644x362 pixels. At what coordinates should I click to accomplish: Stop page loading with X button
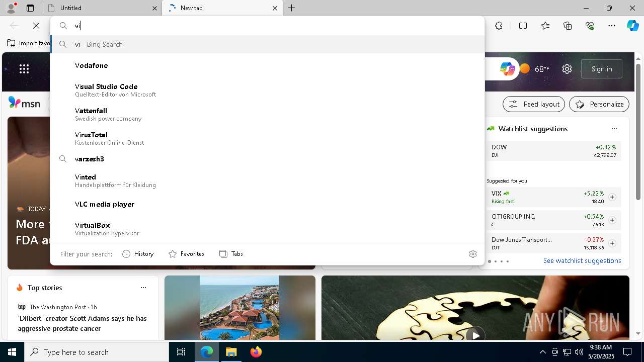tap(36, 26)
